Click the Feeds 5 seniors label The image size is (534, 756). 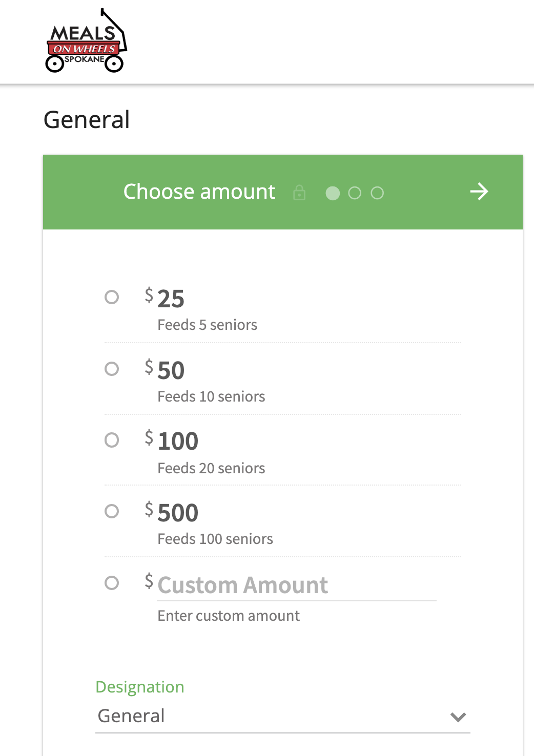click(x=208, y=325)
